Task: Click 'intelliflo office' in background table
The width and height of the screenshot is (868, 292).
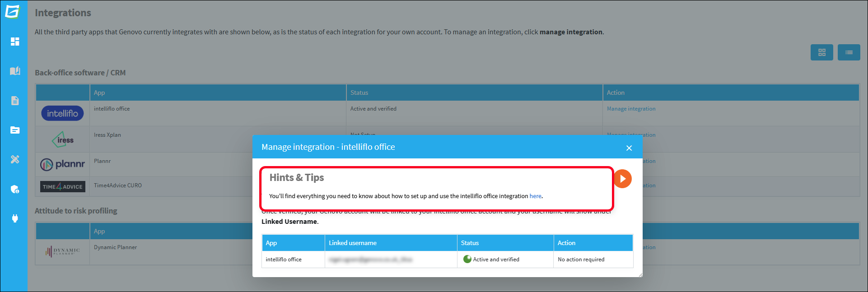Action: coord(112,109)
